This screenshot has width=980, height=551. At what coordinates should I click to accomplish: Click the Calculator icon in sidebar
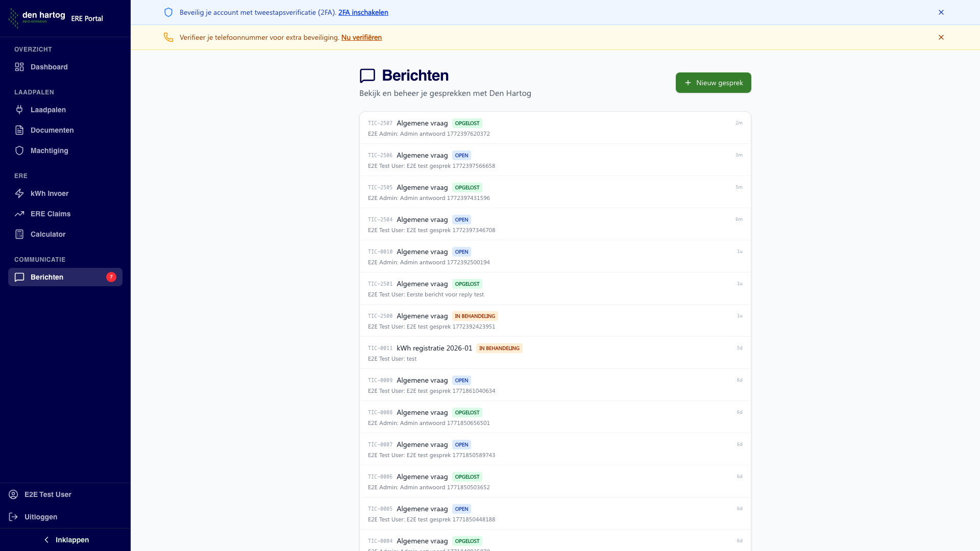click(19, 234)
